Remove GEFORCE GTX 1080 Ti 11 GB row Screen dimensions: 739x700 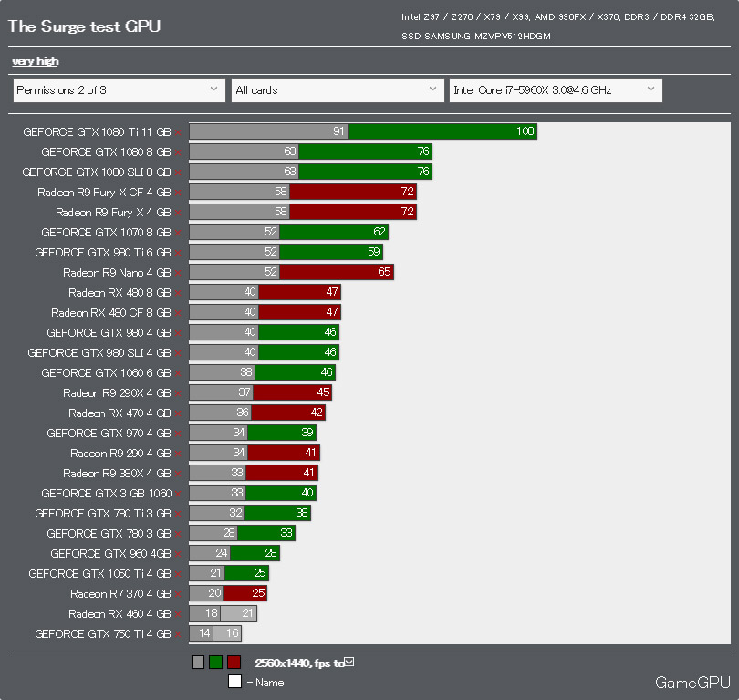coord(178,132)
